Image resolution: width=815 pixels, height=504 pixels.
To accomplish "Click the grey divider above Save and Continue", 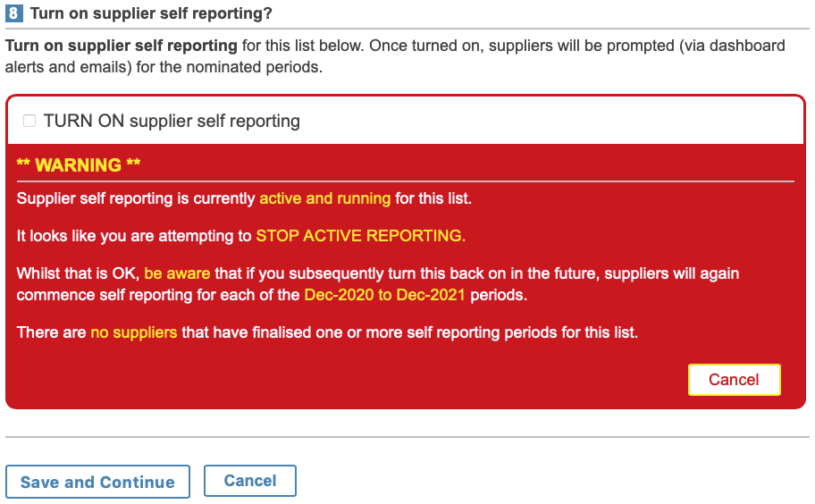I will pyautogui.click(x=407, y=437).
